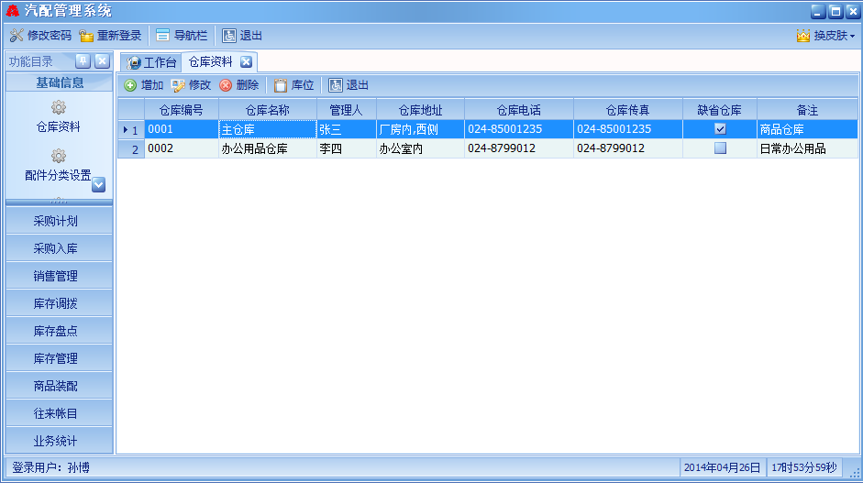Click 删除 to delete the warehouse
Screen dimensions: 863x504
tap(238, 85)
